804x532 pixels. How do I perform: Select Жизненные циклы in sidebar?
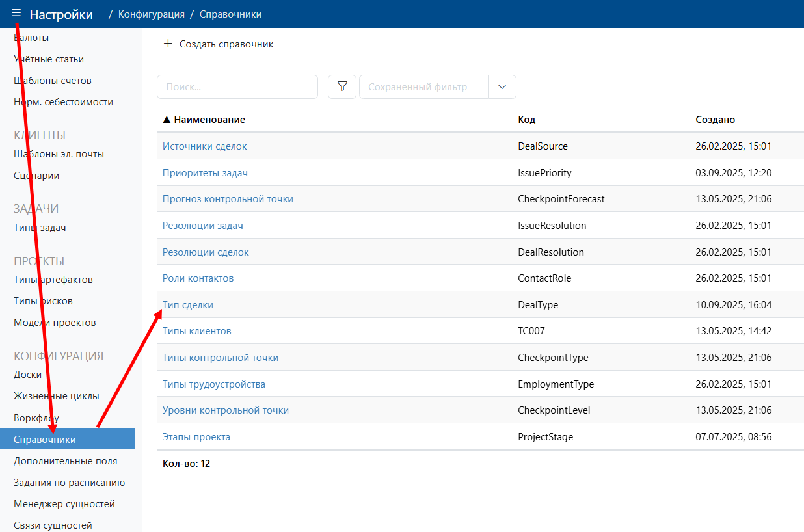tap(57, 396)
